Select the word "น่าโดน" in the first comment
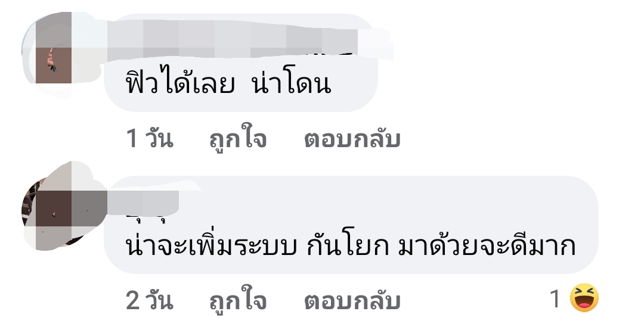Viewport: 644px width, 336px height. [x=291, y=83]
